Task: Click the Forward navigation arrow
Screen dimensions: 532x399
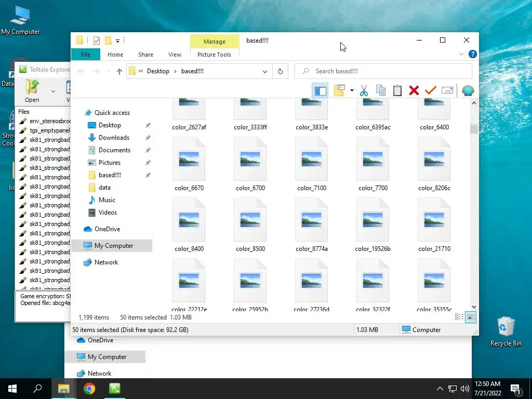Action: [x=97, y=71]
